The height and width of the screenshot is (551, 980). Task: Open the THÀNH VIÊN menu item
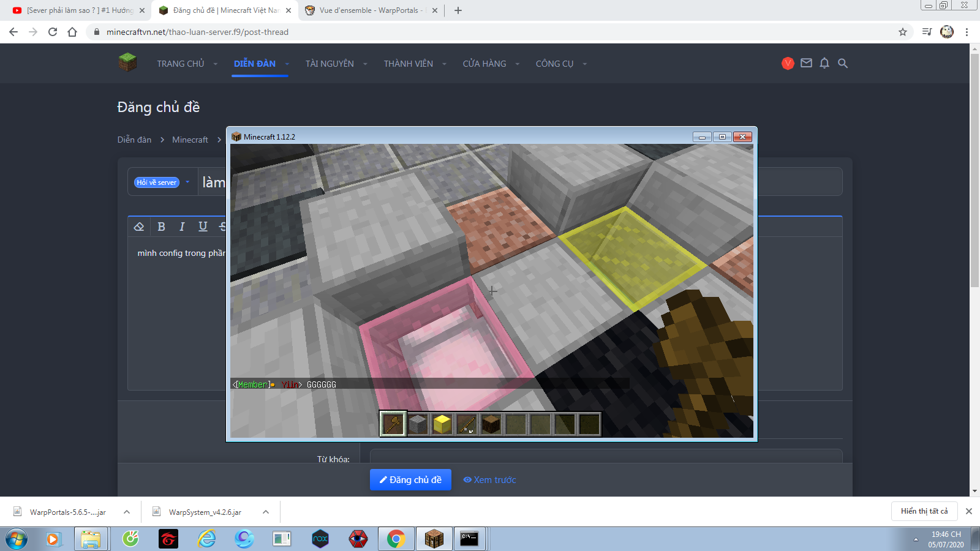[x=409, y=64]
